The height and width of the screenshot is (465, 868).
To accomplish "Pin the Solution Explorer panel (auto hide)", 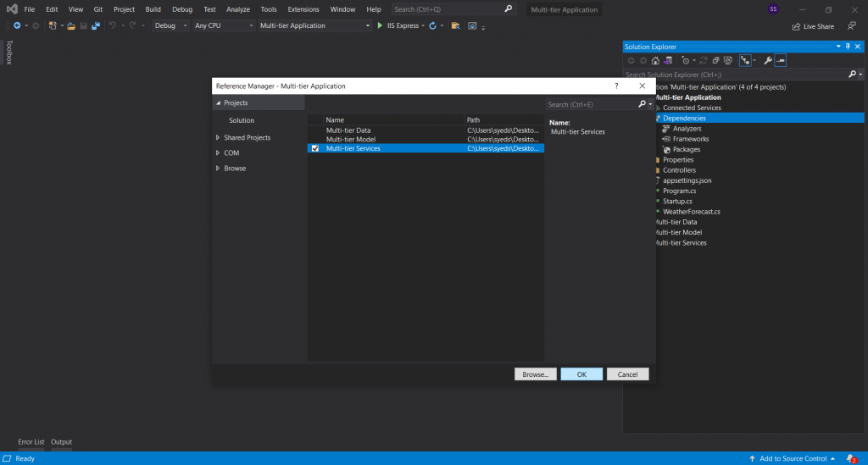I will pyautogui.click(x=848, y=47).
